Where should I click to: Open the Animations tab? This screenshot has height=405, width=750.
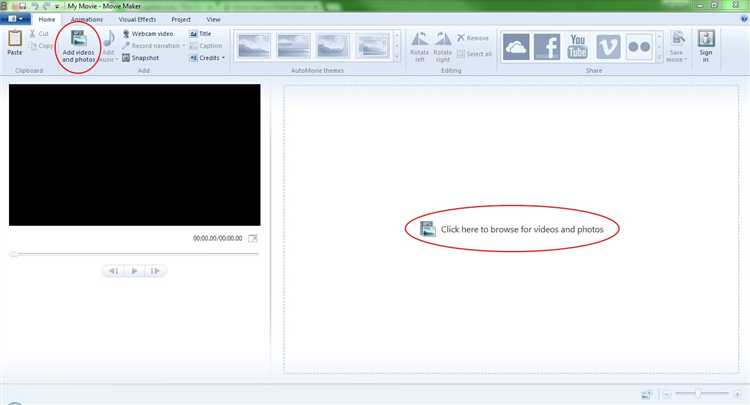[x=87, y=20]
